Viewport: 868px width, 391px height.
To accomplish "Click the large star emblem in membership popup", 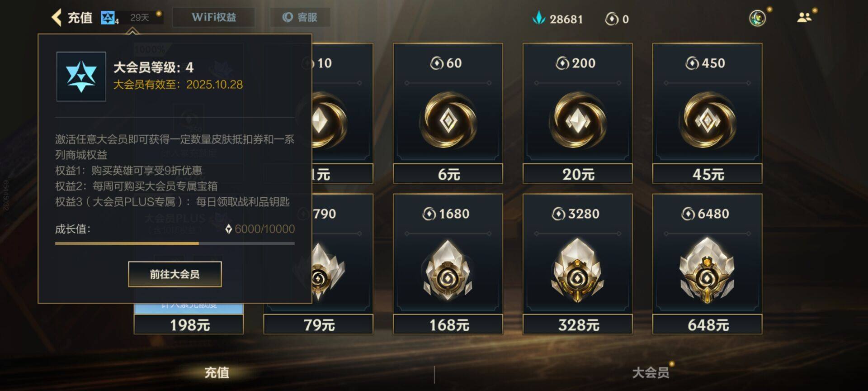I will tap(81, 76).
